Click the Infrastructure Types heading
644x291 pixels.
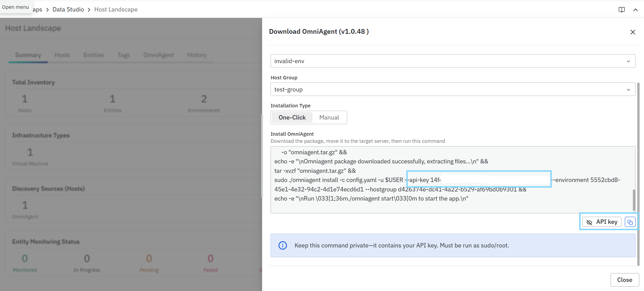[41, 135]
